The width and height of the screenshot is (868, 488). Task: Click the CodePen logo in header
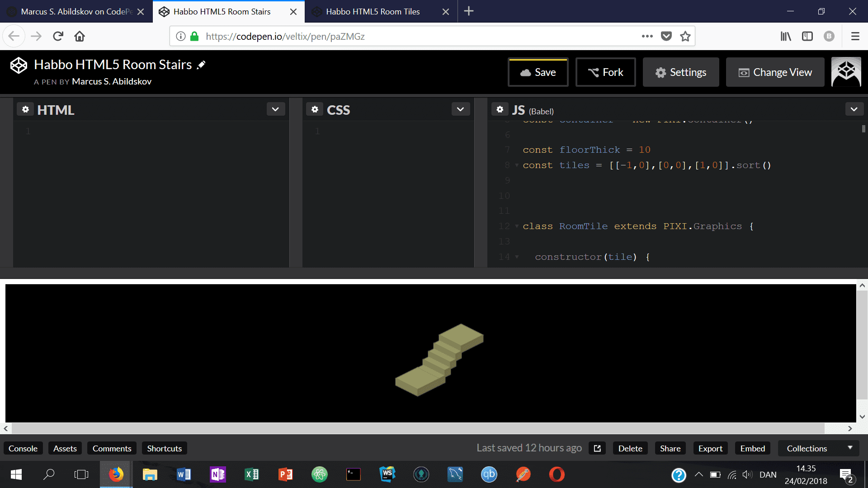[x=19, y=66]
